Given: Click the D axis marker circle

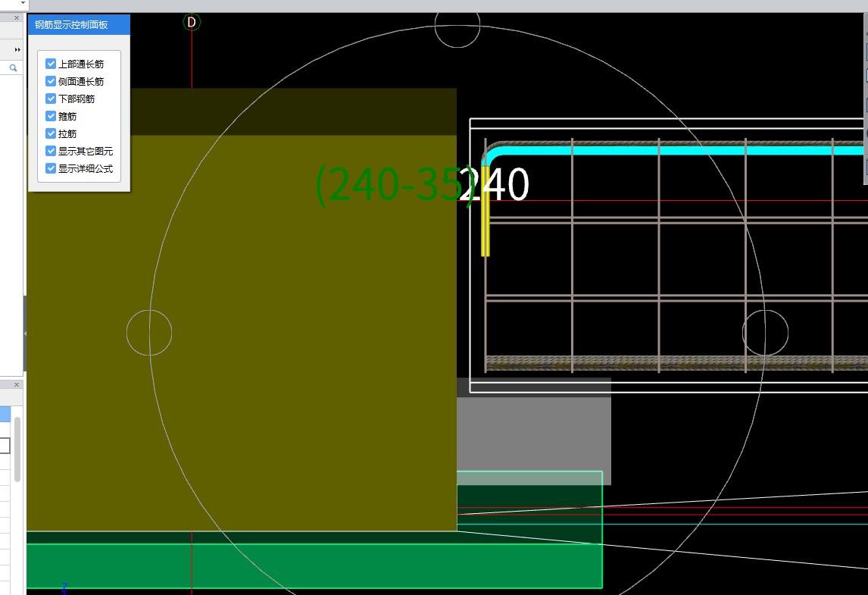Looking at the screenshot, I should (192, 23).
